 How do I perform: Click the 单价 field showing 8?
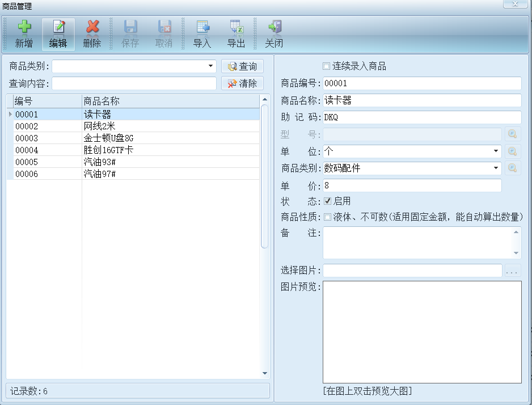(x=412, y=185)
